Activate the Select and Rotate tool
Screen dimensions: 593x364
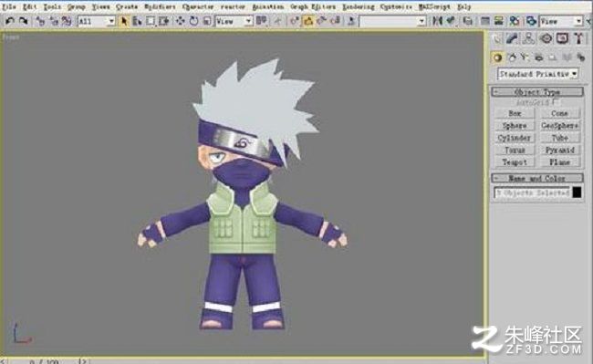click(193, 21)
